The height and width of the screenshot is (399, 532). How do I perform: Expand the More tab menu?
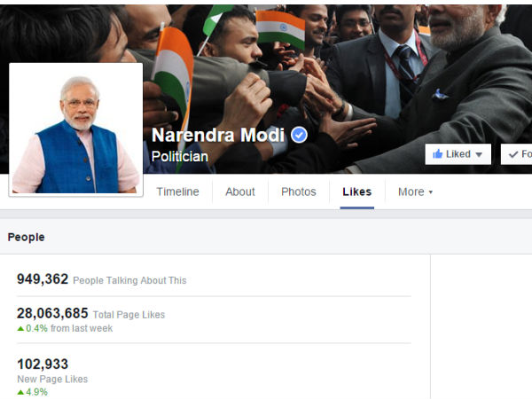(x=415, y=192)
